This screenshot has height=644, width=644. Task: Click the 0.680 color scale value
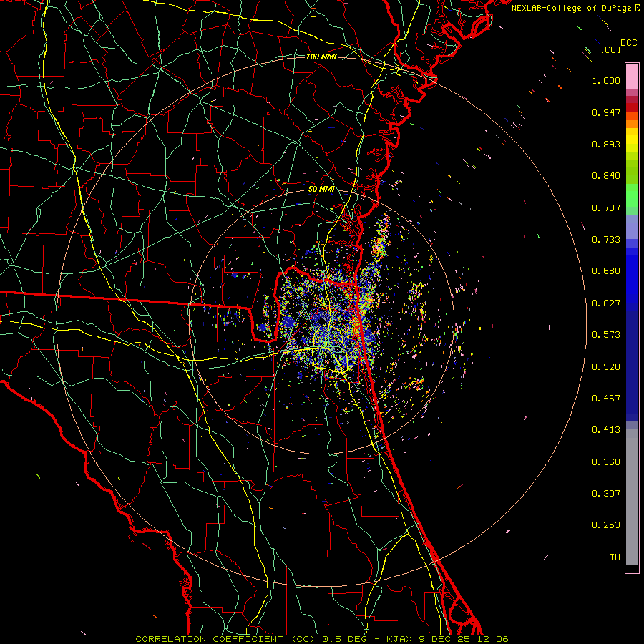click(x=606, y=271)
